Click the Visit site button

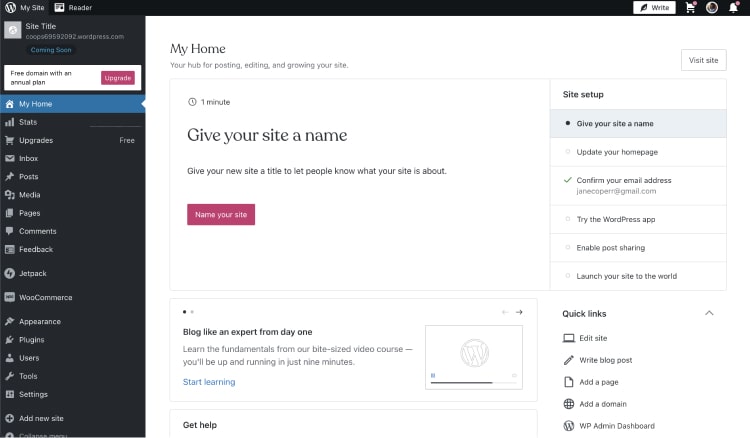pyautogui.click(x=704, y=60)
